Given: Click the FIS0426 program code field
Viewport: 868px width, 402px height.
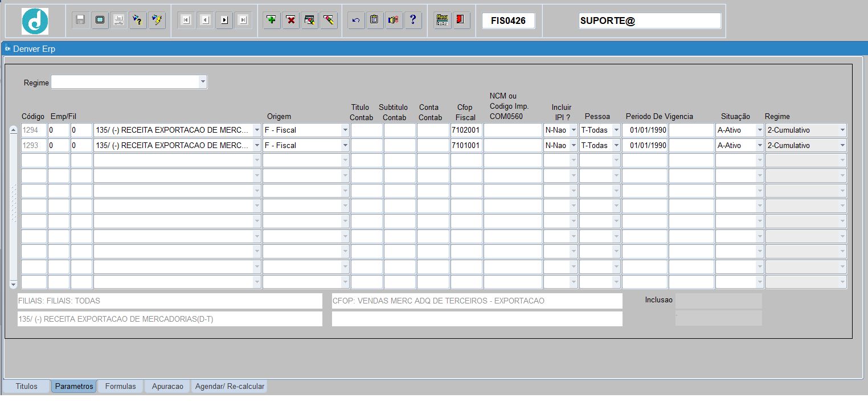Looking at the screenshot, I should 509,20.
